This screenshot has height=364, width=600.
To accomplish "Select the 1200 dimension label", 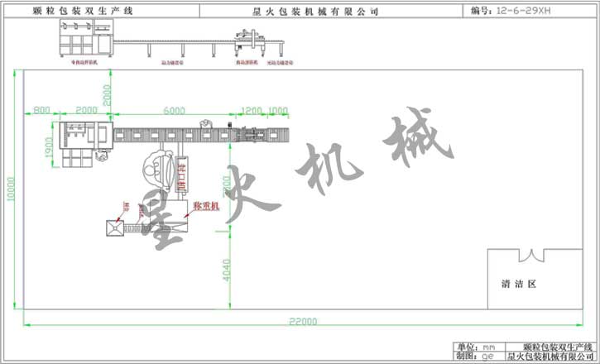I will pyautogui.click(x=251, y=110).
